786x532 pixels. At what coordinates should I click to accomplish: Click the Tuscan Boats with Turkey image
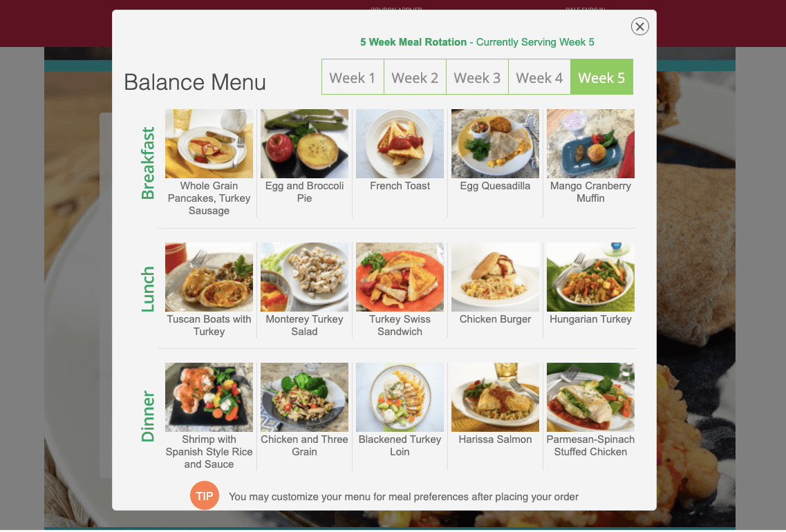[x=209, y=277]
